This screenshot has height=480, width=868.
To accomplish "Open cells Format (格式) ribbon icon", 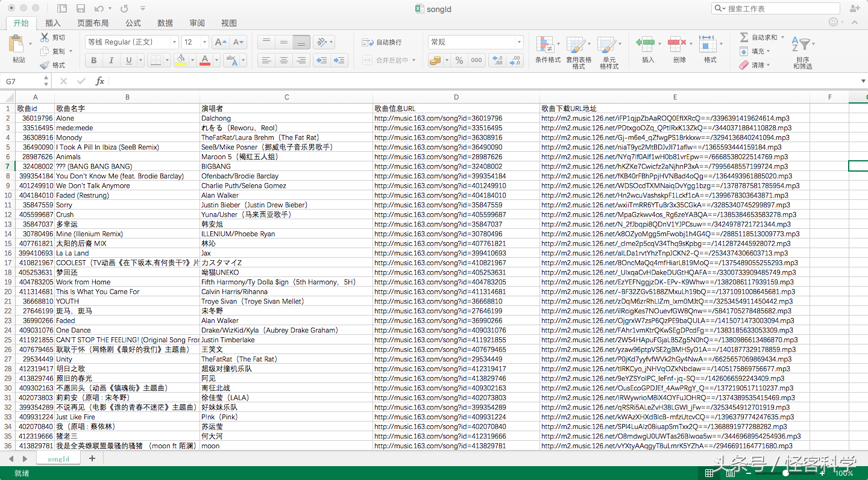I will [710, 50].
